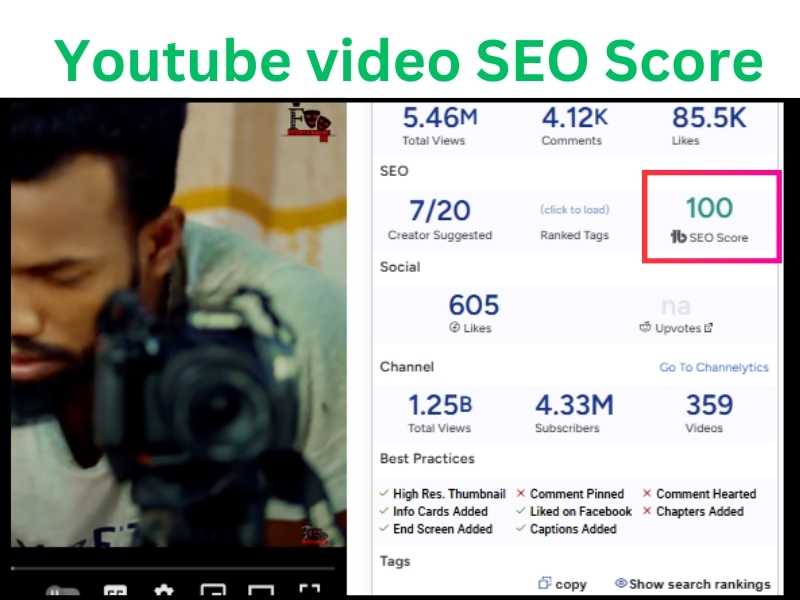This screenshot has width=800, height=600.
Task: Click the channel watermark logo in video corner
Action: 309,122
